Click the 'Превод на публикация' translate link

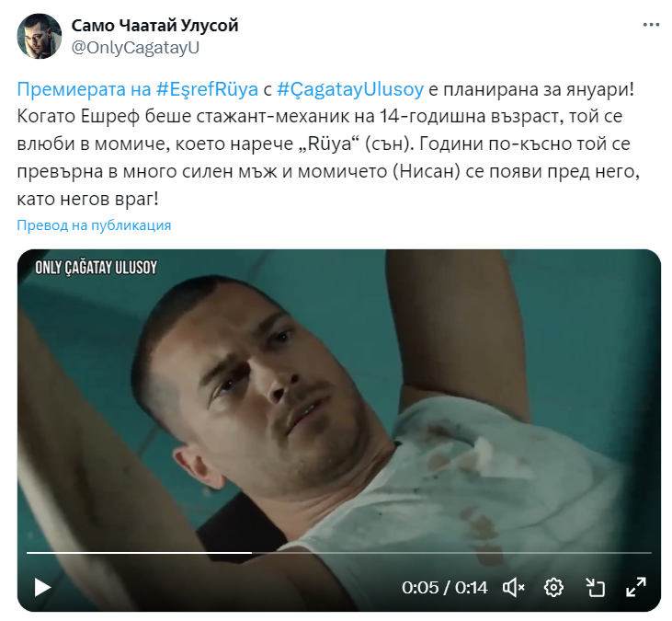[x=94, y=225]
